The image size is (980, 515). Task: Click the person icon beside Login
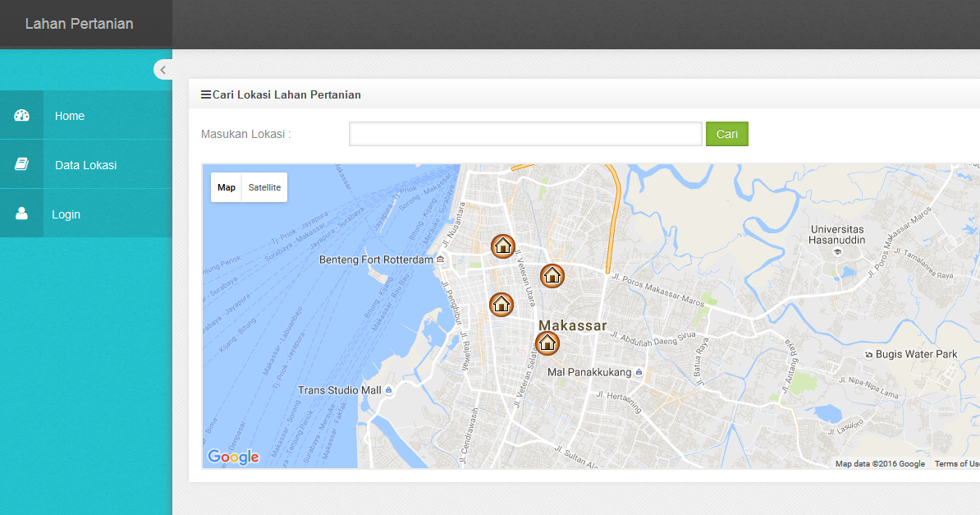click(x=21, y=214)
